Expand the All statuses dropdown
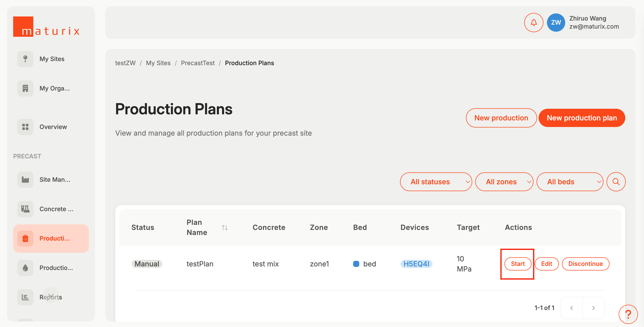 click(436, 182)
